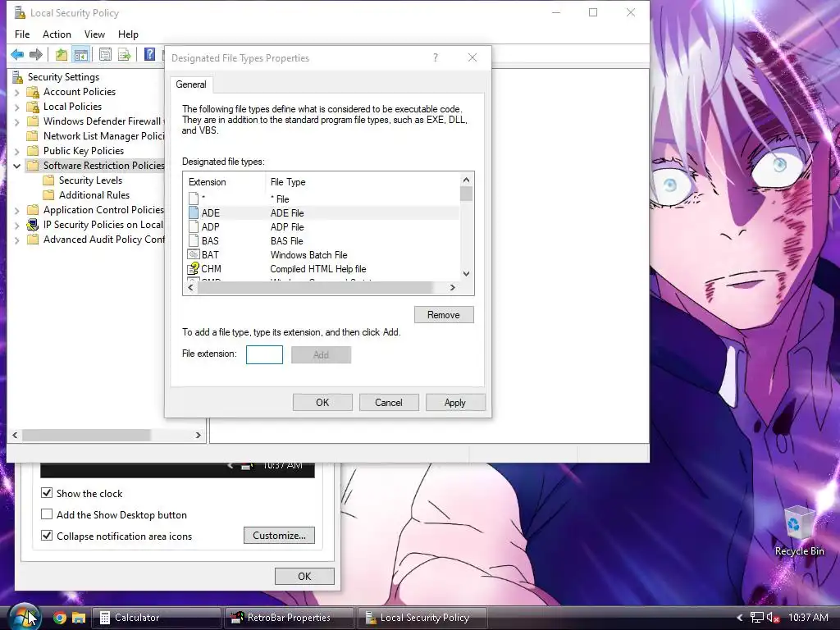Launch Chrome from the taskbar
This screenshot has width=840, height=630.
click(59, 618)
